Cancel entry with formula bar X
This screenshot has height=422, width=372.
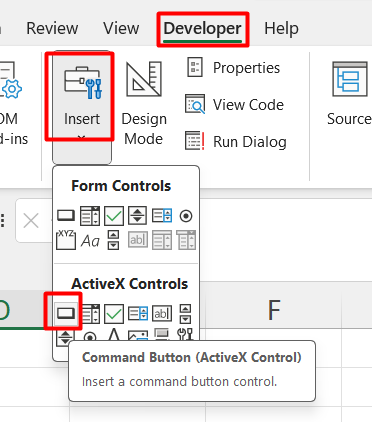tap(31, 221)
